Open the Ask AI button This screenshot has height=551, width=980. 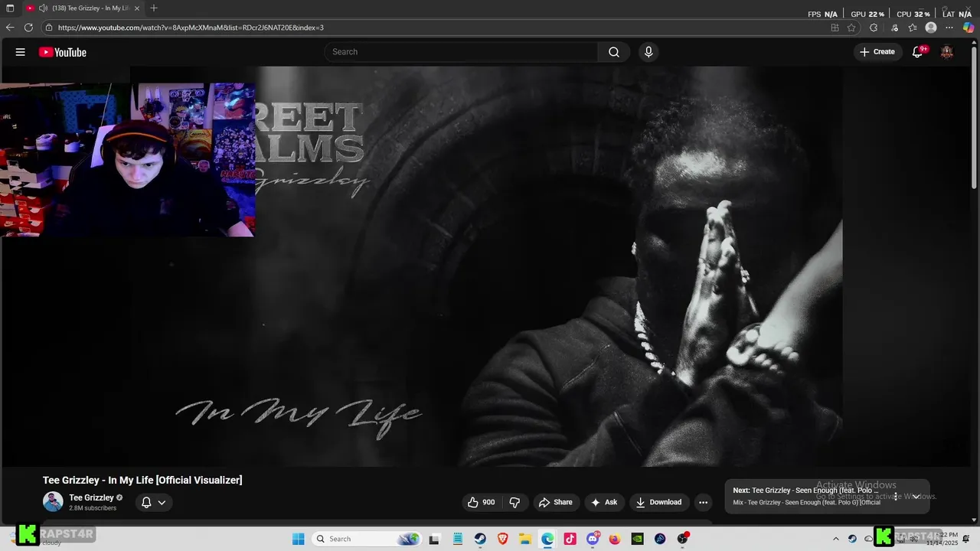604,502
